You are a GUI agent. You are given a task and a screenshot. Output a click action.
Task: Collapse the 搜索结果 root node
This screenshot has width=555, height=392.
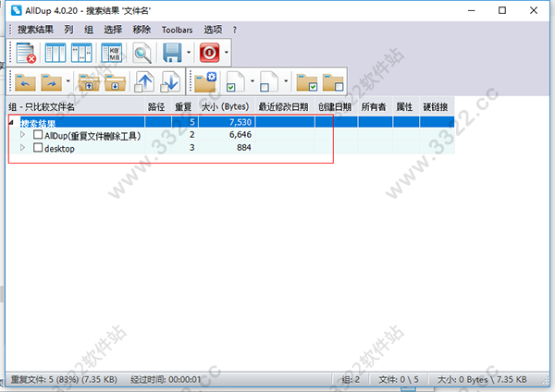click(11, 122)
